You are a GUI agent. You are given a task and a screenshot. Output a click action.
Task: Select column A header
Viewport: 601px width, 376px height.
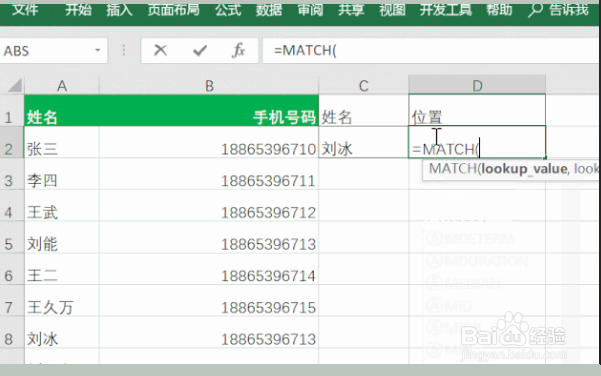pyautogui.click(x=62, y=85)
